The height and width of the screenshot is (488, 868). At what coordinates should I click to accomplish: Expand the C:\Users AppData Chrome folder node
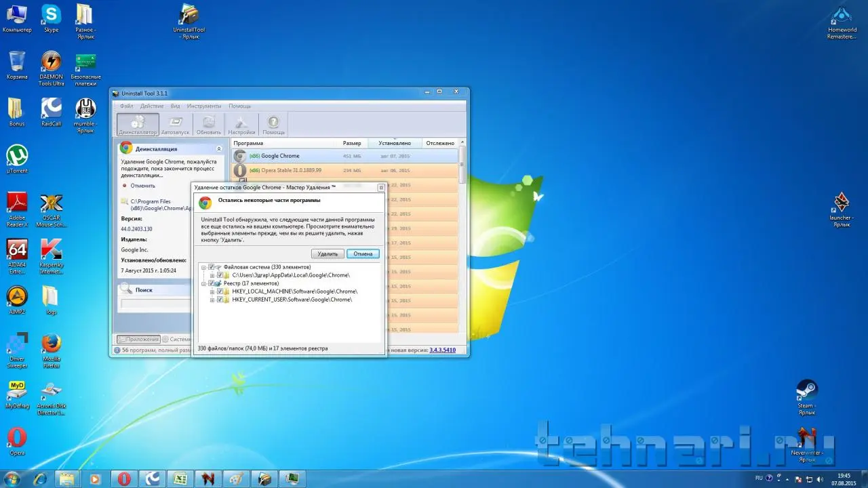212,275
